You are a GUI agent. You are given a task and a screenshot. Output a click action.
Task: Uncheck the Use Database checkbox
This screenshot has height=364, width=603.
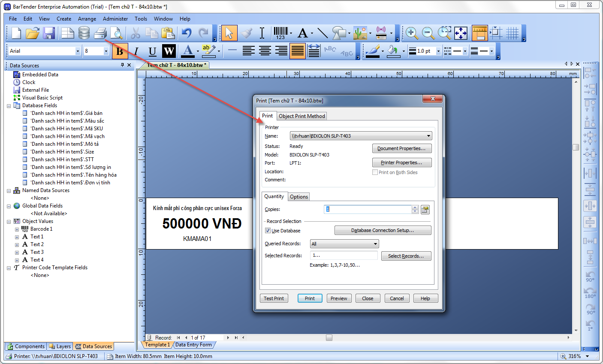click(x=268, y=231)
